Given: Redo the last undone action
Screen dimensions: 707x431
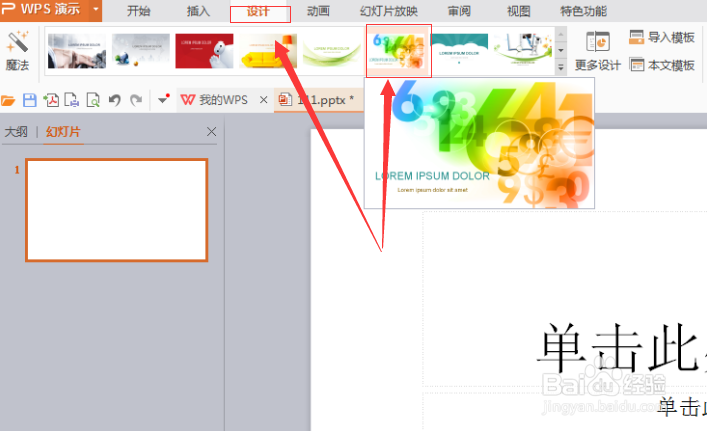Looking at the screenshot, I should point(136,100).
